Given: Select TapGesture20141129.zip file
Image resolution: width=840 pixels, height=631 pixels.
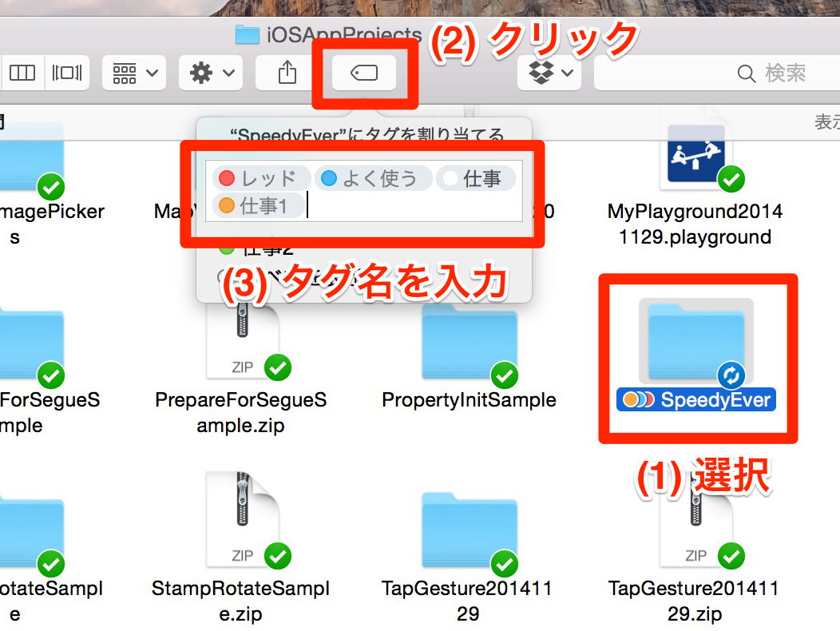Looking at the screenshot, I should click(x=695, y=558).
